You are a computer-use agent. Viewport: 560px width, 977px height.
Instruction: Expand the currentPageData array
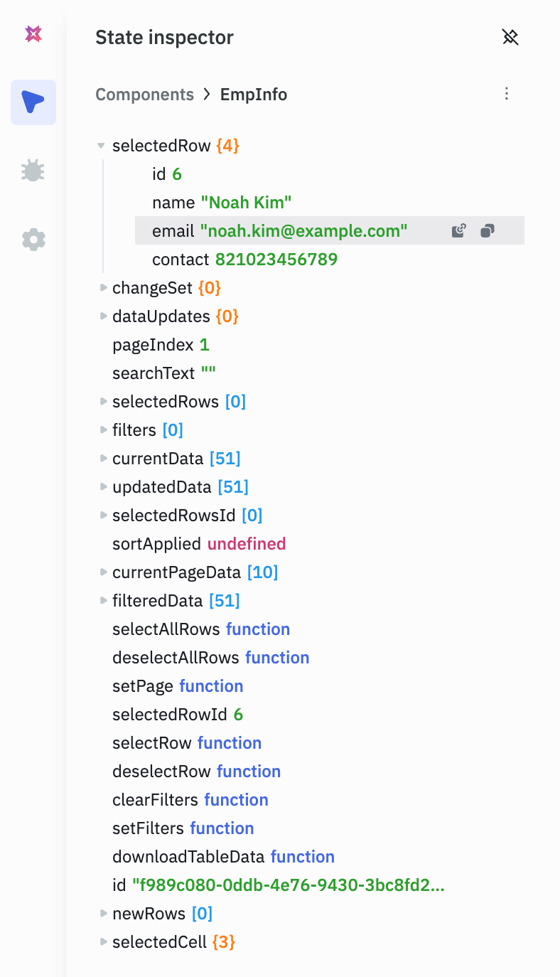(x=104, y=572)
